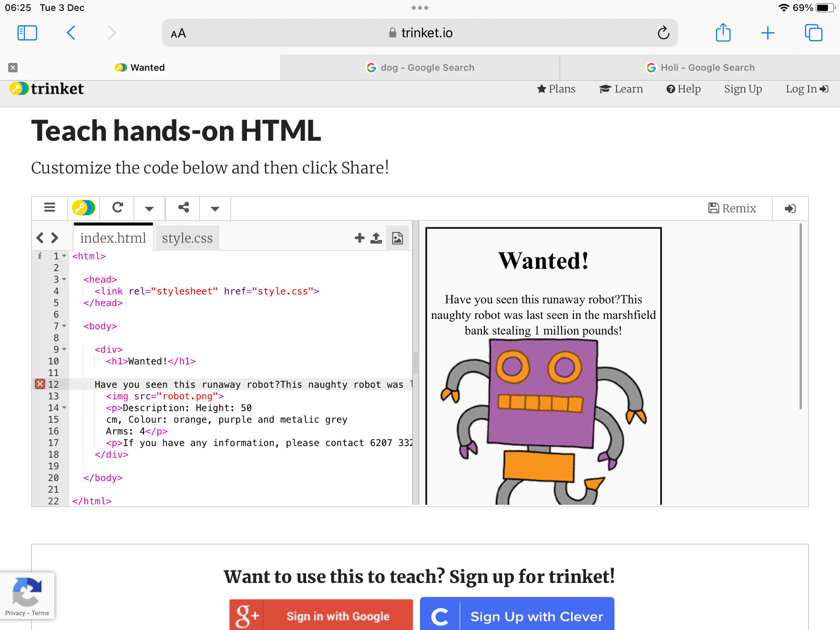
Task: Open the Learn link in the header
Action: coord(621,89)
